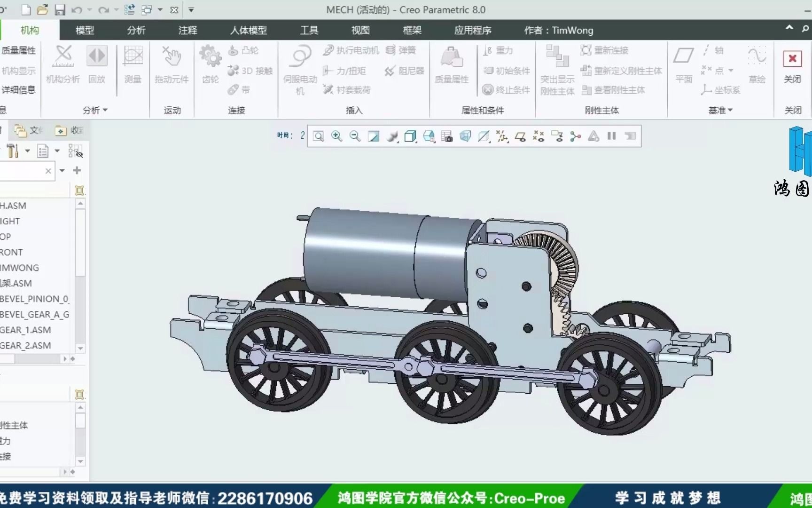Switch to the 视图 ribbon tab

[360, 30]
